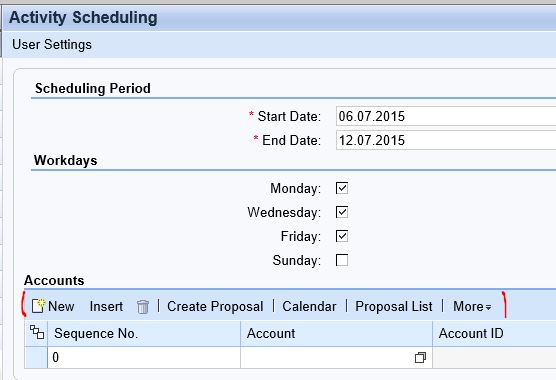Open the Calendar view

(x=309, y=306)
